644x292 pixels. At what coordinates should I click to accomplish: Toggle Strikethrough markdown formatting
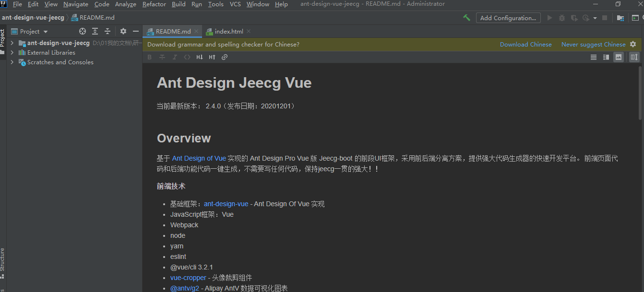tap(162, 57)
